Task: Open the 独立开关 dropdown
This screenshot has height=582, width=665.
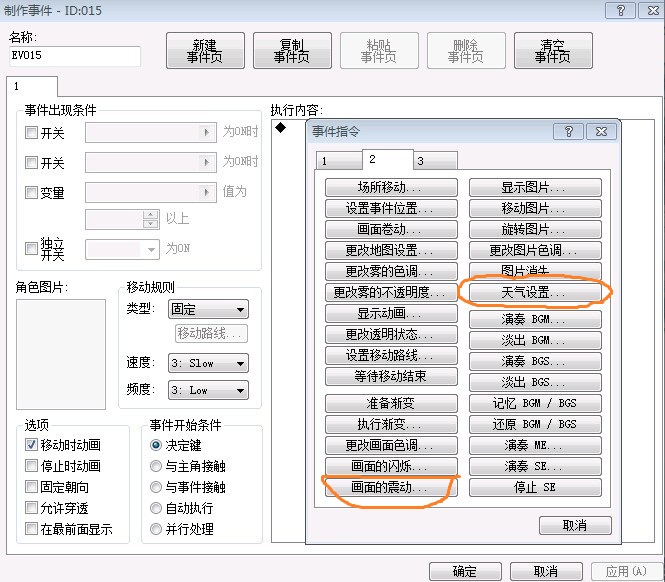Action: 122,249
